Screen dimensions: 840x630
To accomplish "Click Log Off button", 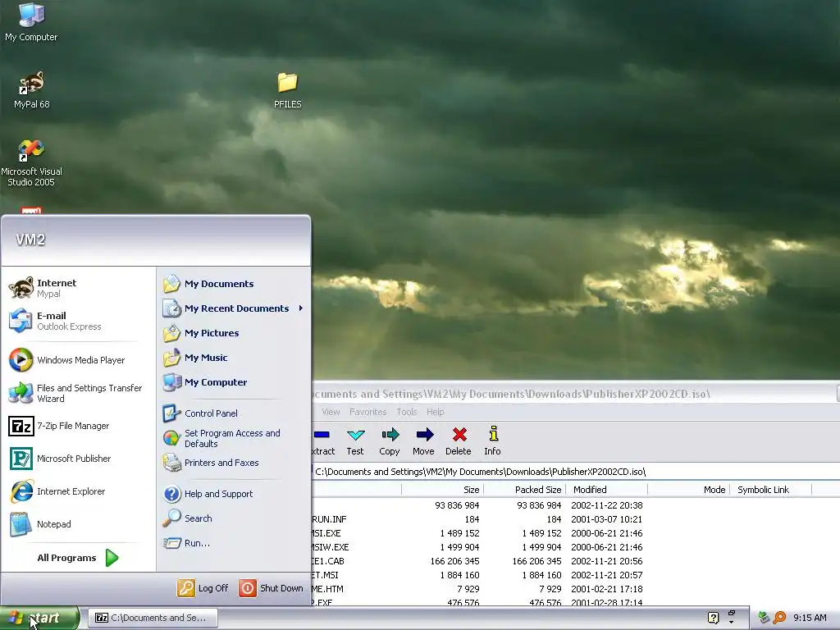I will coord(203,588).
